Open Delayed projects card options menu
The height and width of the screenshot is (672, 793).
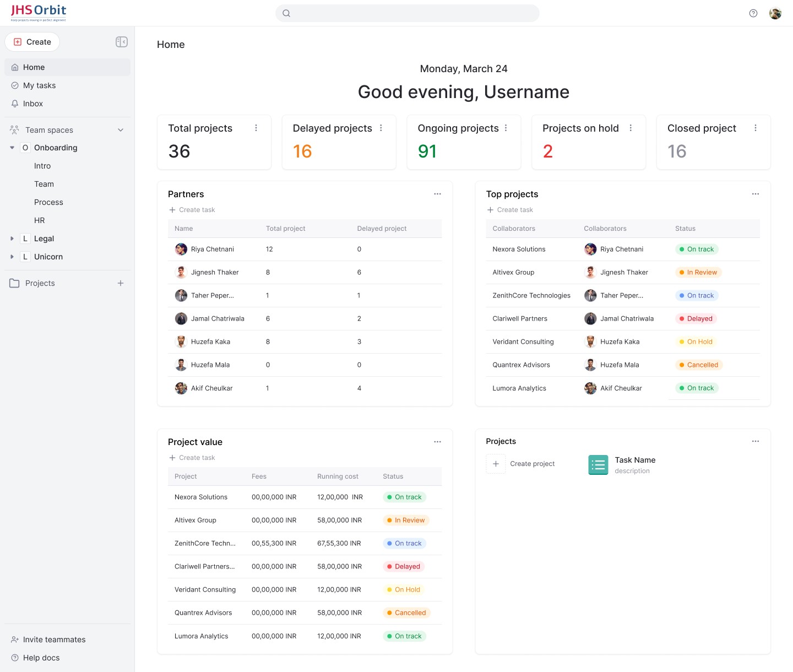381,128
